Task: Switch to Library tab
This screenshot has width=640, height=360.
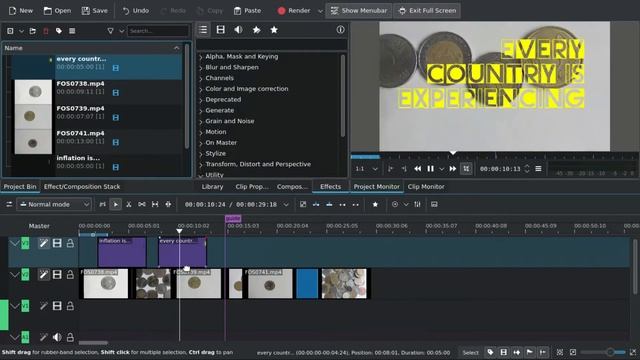Action: pyautogui.click(x=212, y=187)
